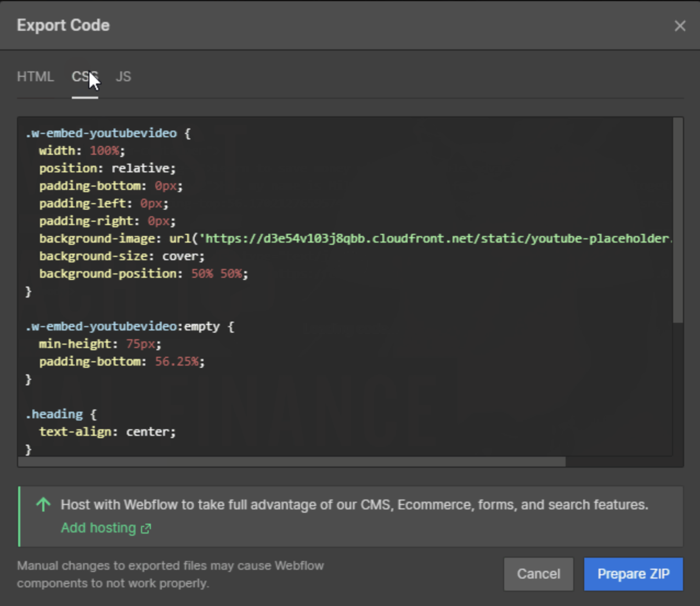
Task: Click the external link icon beside Add hosting
Action: point(145,528)
